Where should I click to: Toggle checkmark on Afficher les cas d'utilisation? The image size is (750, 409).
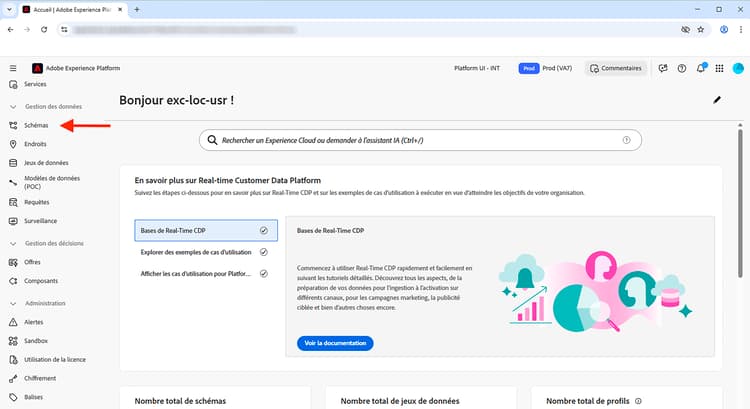264,274
